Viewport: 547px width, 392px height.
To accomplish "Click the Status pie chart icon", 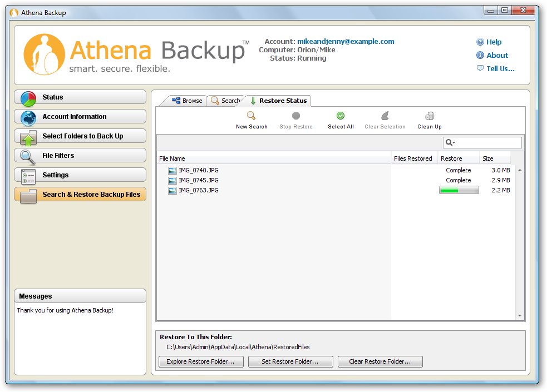I will tap(28, 98).
